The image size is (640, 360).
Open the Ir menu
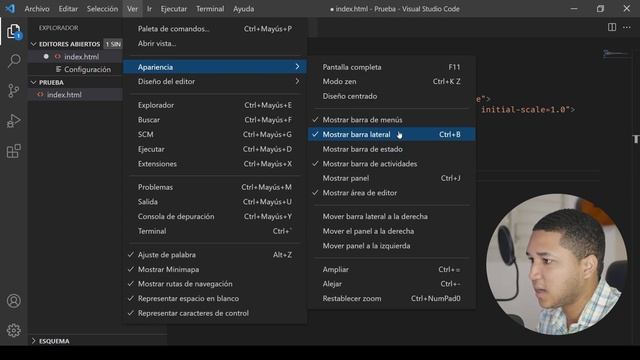(149, 9)
